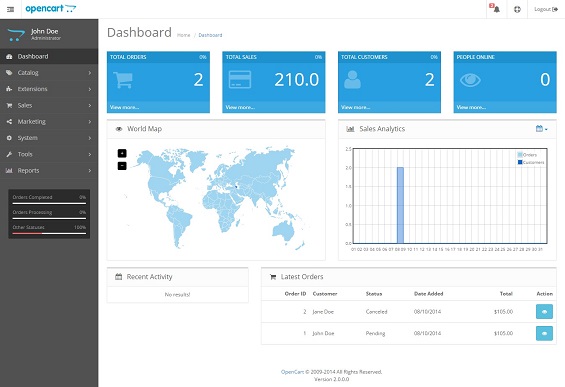Viewport: 565px width, 387px height.
Task: Expand the Tools chevron arrow
Action: point(90,154)
